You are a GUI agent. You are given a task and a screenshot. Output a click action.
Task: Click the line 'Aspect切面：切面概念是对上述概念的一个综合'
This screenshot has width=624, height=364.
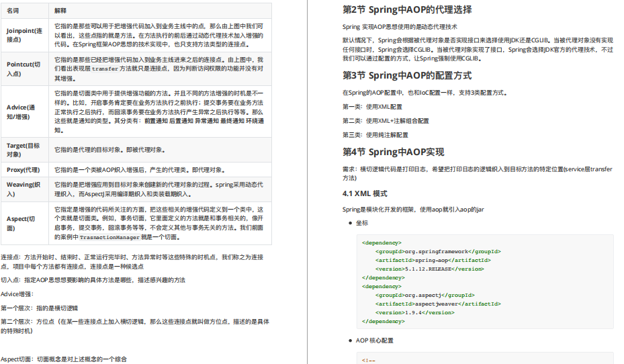pos(64,359)
